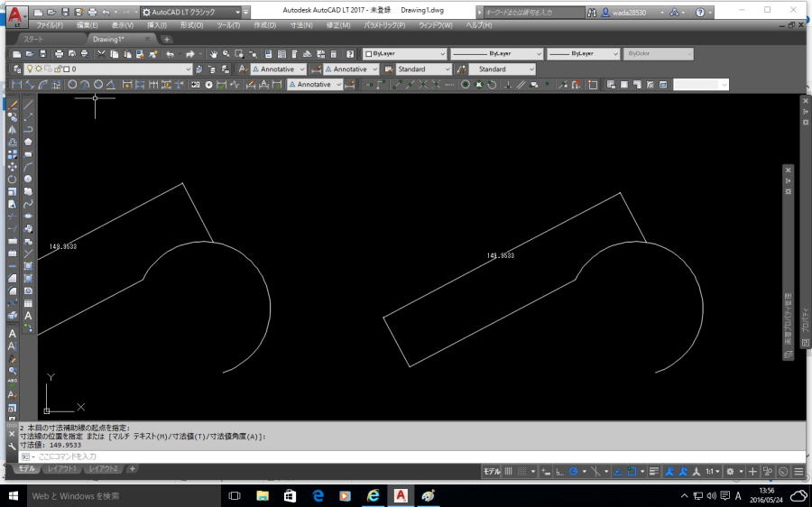This screenshot has height=507, width=812.
Task: Open the 表示(V) menu
Action: [122, 25]
